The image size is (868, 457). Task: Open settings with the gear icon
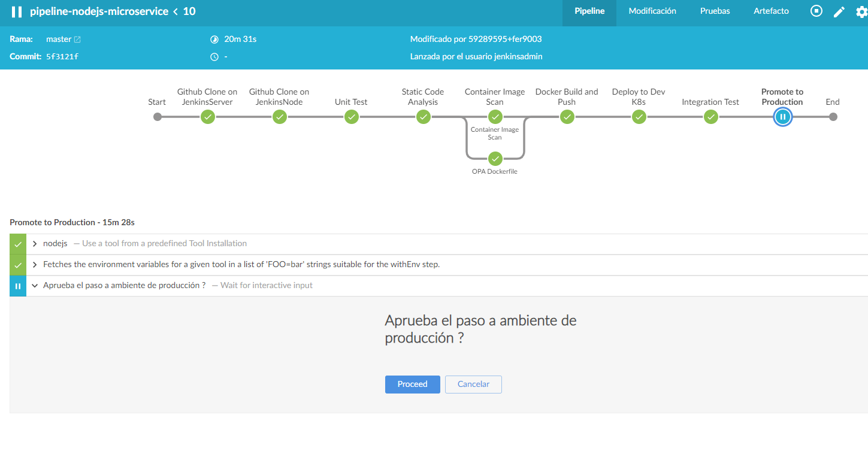861,11
